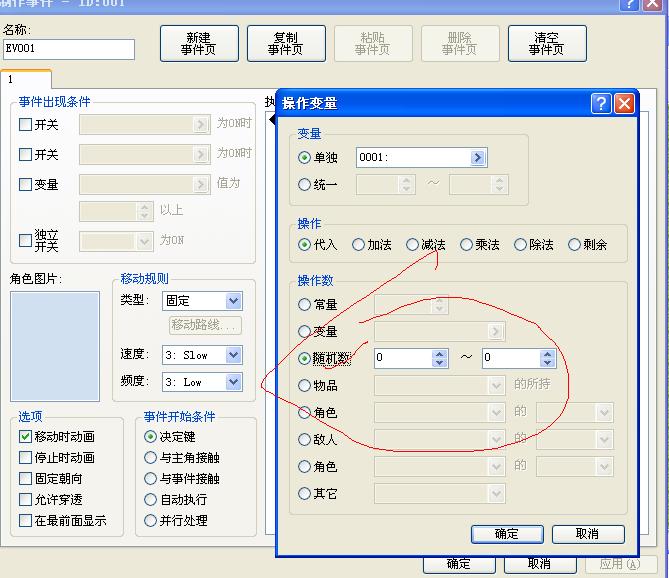Enable the 独立开关 condition checkbox

(x=26, y=241)
